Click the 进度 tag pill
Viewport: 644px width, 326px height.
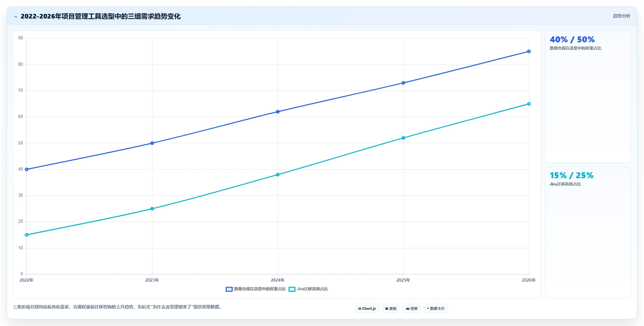tap(412, 308)
